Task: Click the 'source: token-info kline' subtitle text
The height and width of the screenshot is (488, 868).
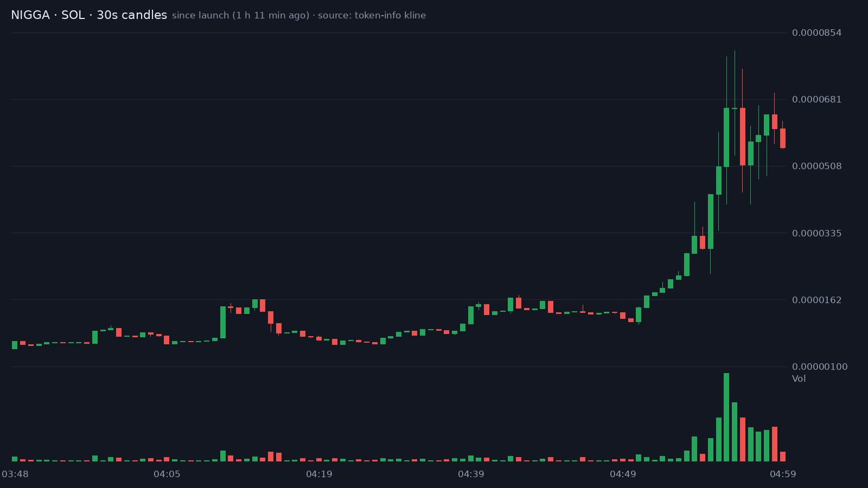Action: coord(372,15)
